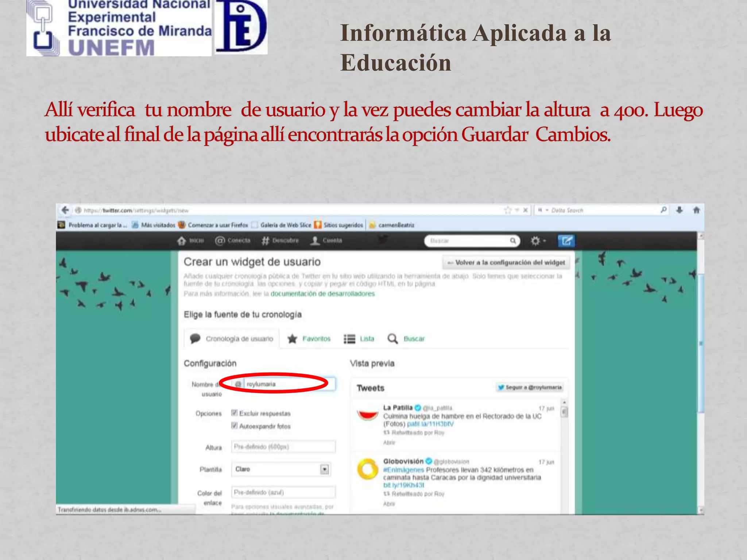Toggle the Excluir respuestas checkbox
This screenshot has height=560, width=747.
(x=234, y=413)
